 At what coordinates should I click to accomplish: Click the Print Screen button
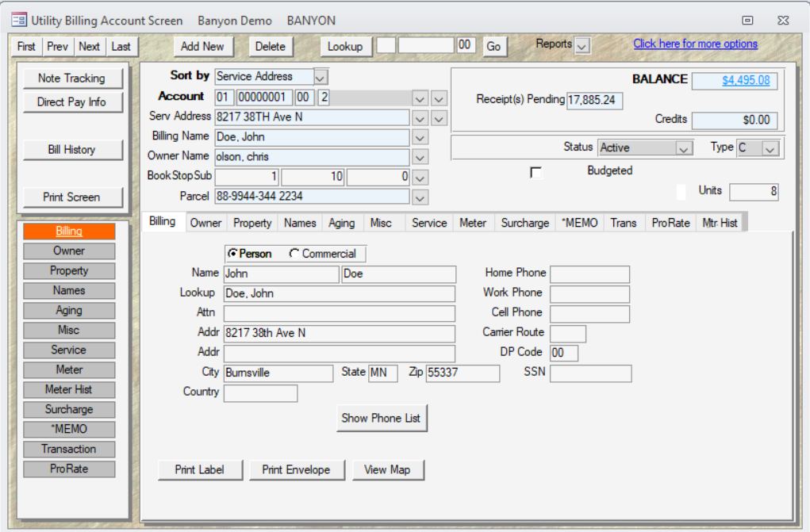click(x=72, y=197)
